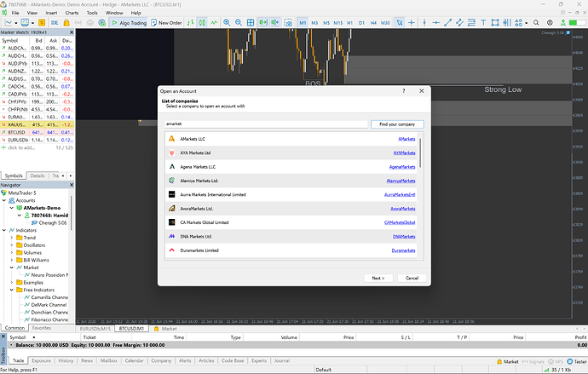Click the yellow lock icon in toolbar
The height and width of the screenshot is (374, 588).
pos(66,23)
